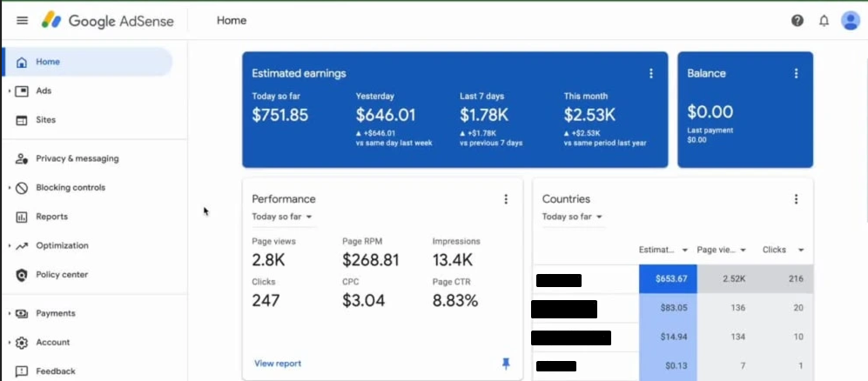The width and height of the screenshot is (868, 381).
Task: Open the Page views column dropdown
Action: click(743, 251)
